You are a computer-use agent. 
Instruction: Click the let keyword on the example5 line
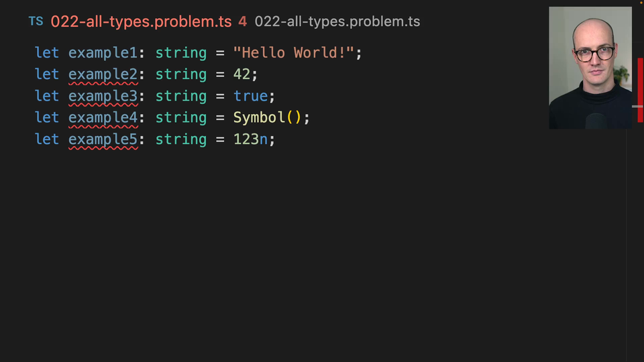(x=47, y=139)
